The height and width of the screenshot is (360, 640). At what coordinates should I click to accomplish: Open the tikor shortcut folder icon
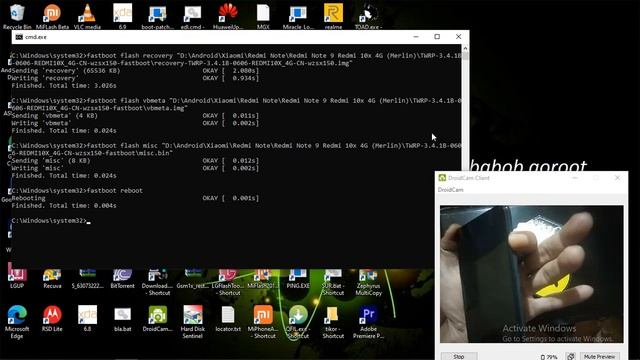[333, 322]
